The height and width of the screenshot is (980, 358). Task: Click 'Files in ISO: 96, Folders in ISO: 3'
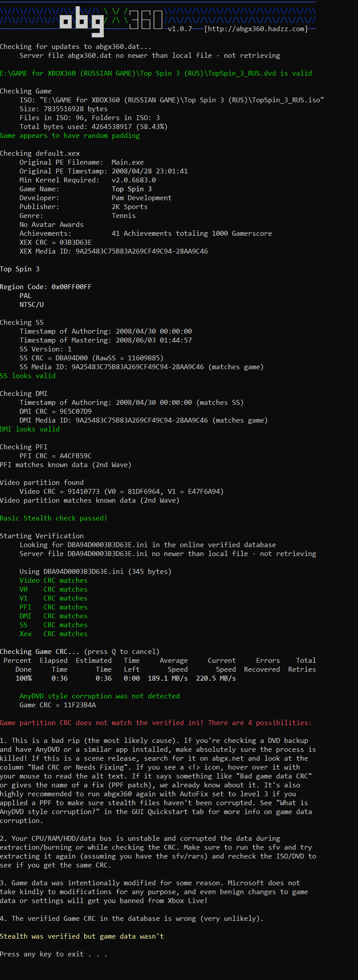coord(89,118)
